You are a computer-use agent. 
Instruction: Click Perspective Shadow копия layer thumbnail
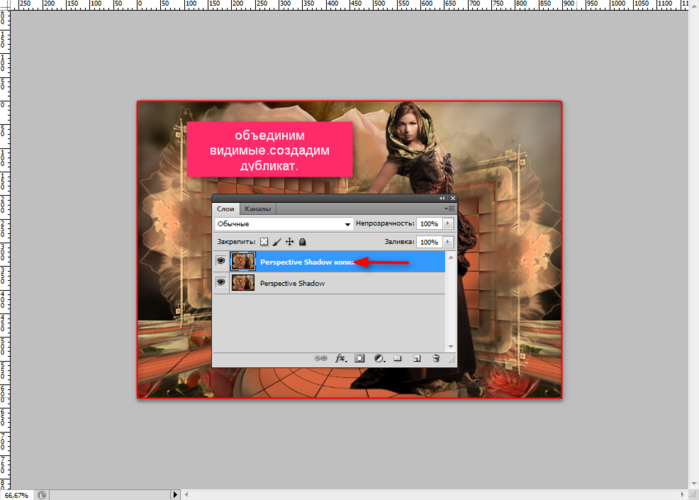(x=243, y=262)
